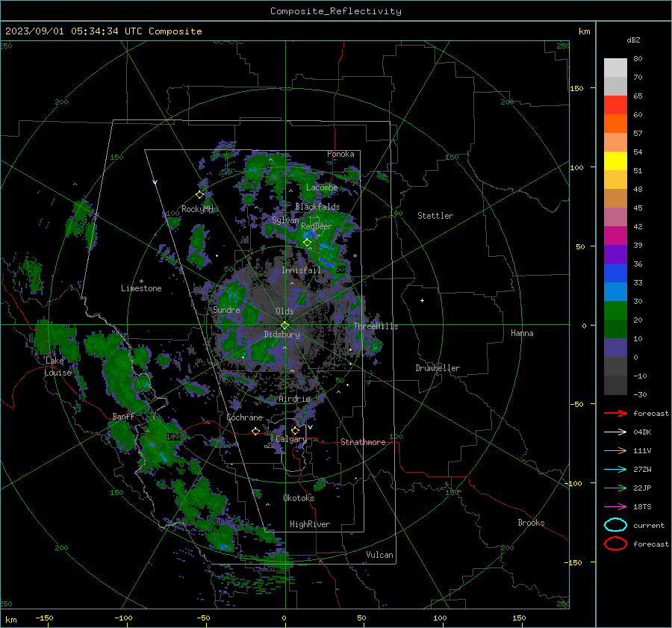Click the Calgary city label
The height and width of the screenshot is (628, 672).
point(291,439)
